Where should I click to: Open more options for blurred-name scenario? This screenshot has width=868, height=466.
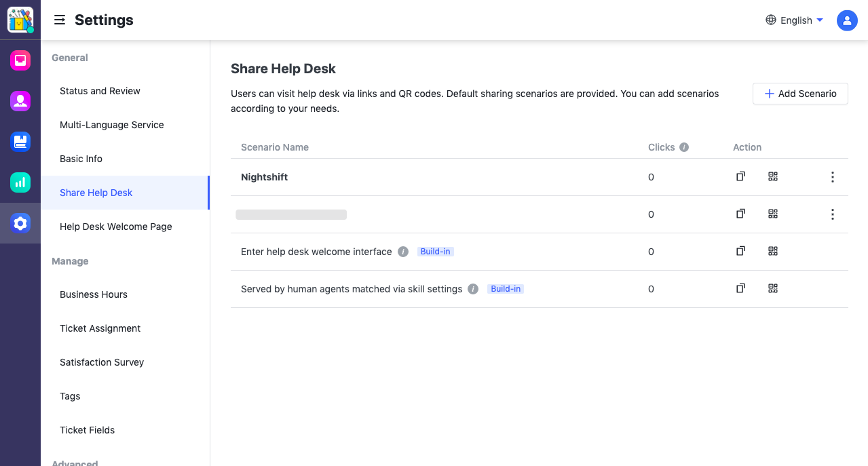pos(833,214)
